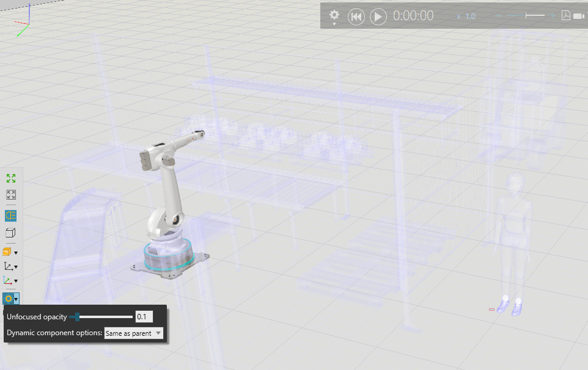This screenshot has height=370, width=588.
Task: Click the frame types axes icon
Action: point(8,266)
